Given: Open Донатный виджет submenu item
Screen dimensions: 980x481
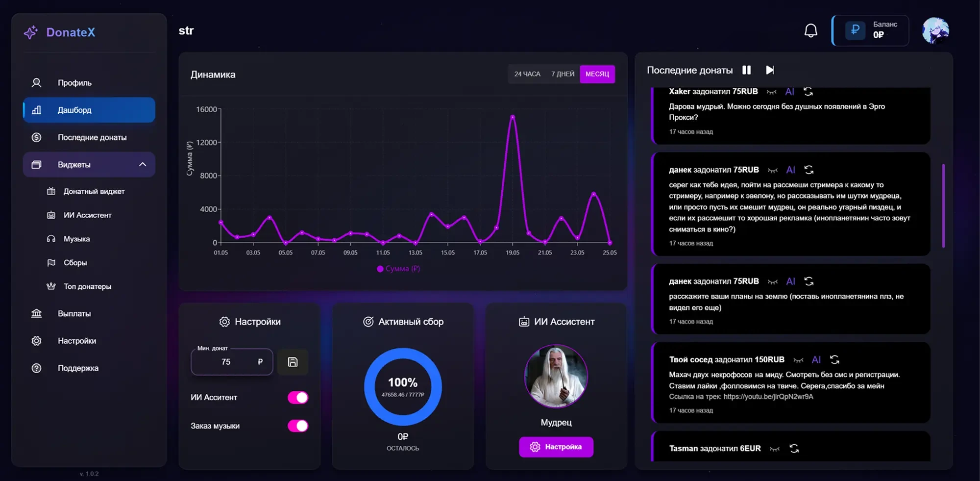Looking at the screenshot, I should 94,192.
